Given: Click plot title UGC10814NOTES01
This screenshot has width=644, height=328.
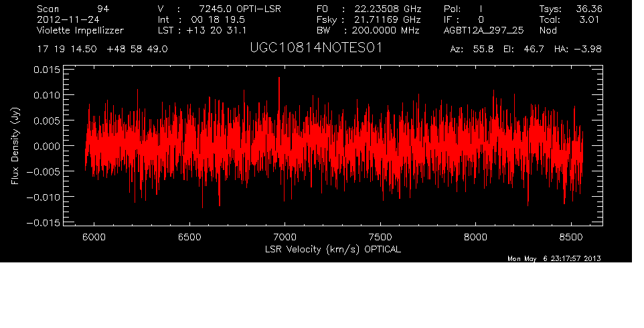Looking at the screenshot, I should pyautogui.click(x=316, y=48).
